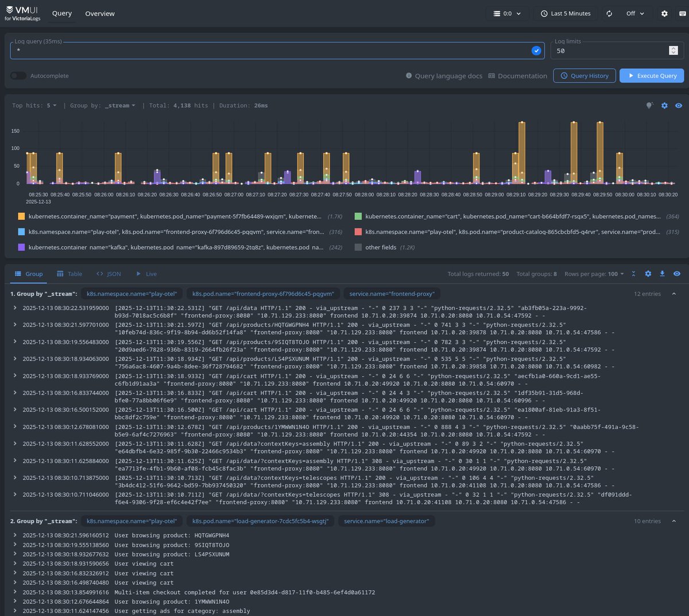This screenshot has width=689, height=616.
Task: Click the query valid checkmark icon
Action: click(x=536, y=51)
